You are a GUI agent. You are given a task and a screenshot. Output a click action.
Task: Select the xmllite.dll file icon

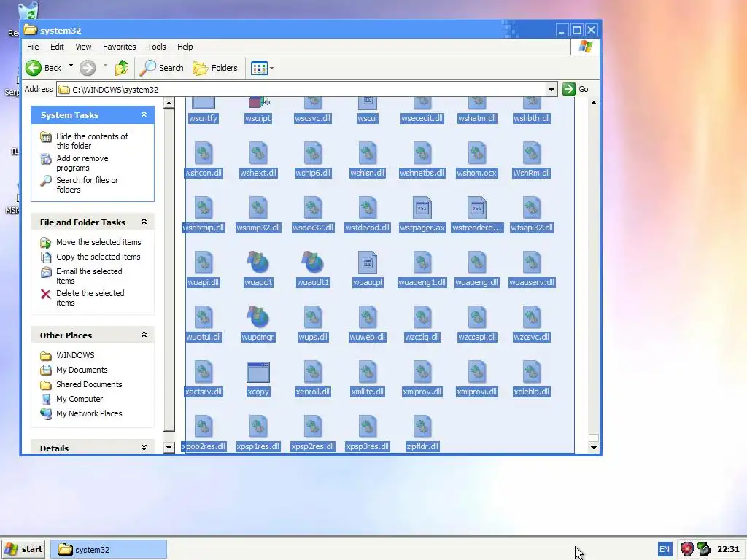tap(368, 373)
